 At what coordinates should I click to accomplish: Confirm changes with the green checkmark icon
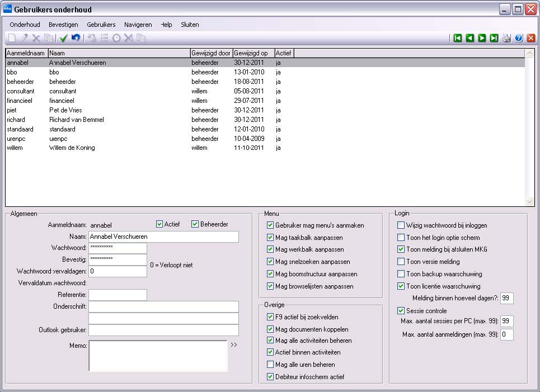point(63,38)
